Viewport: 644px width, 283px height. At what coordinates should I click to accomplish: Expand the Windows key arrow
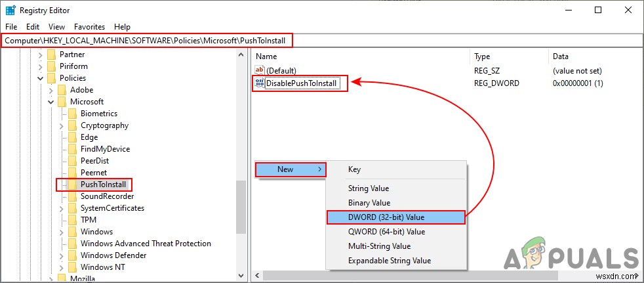click(61, 232)
